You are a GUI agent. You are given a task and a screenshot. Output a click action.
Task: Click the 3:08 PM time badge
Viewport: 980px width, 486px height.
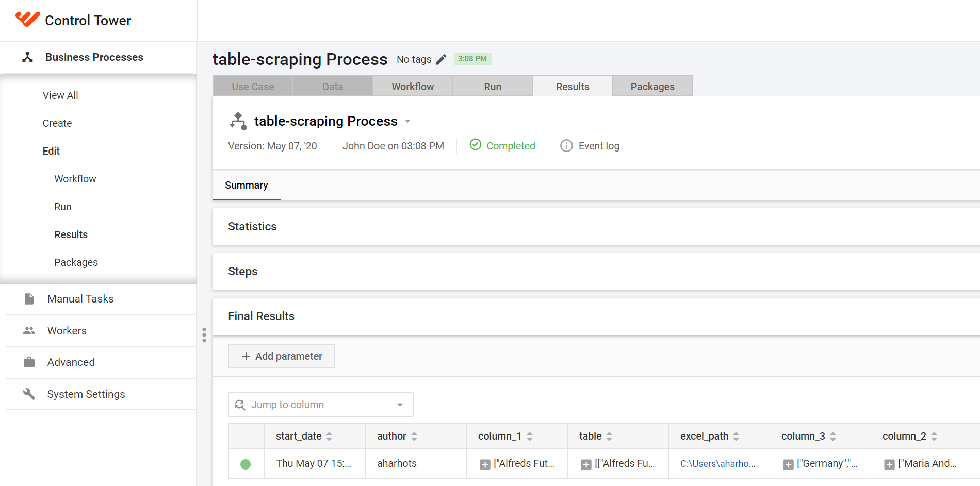tap(472, 59)
